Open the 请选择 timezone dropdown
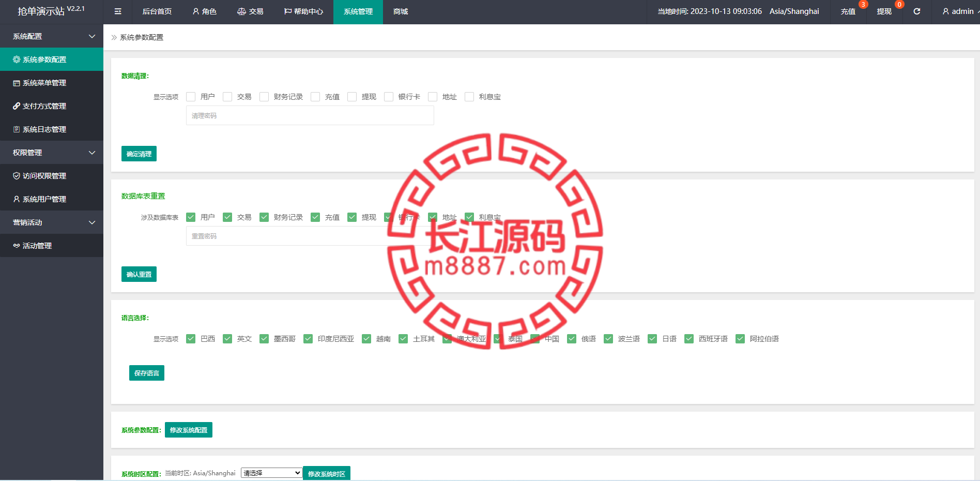Viewport: 980px width, 481px height. [x=271, y=473]
